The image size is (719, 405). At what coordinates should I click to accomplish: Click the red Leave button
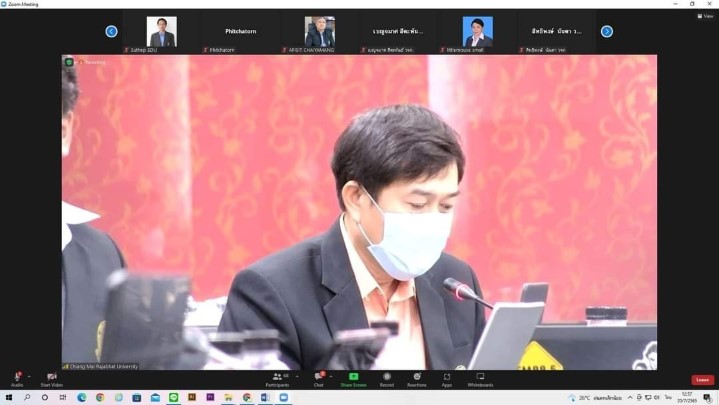702,380
